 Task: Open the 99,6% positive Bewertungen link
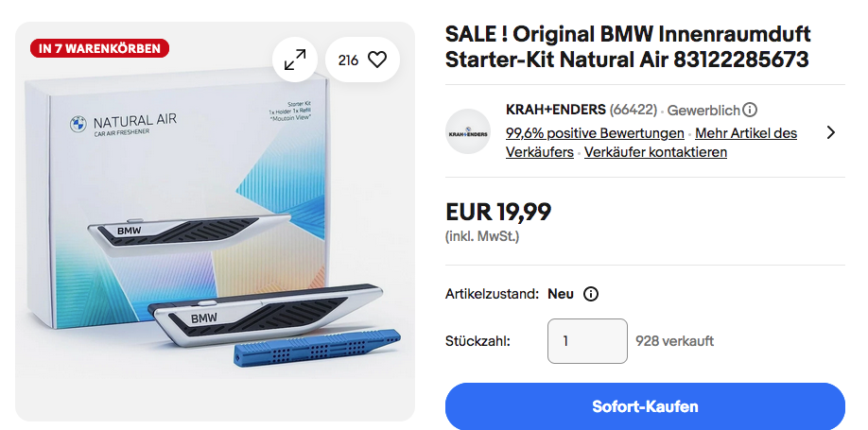coord(595,133)
